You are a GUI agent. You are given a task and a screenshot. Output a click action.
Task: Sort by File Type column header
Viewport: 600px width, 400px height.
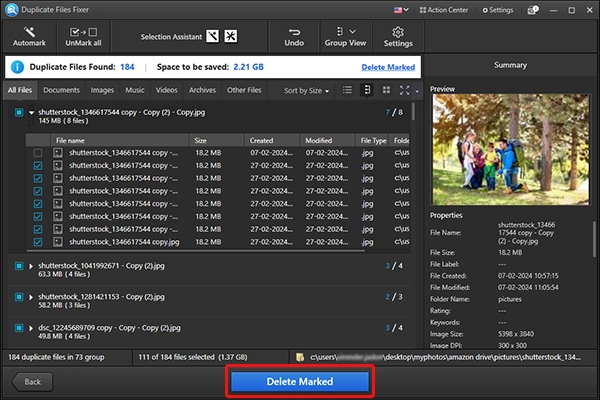pyautogui.click(x=373, y=140)
